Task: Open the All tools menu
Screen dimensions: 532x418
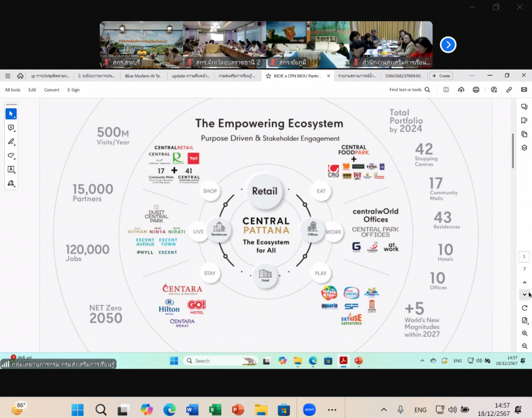Action: pyautogui.click(x=12, y=90)
